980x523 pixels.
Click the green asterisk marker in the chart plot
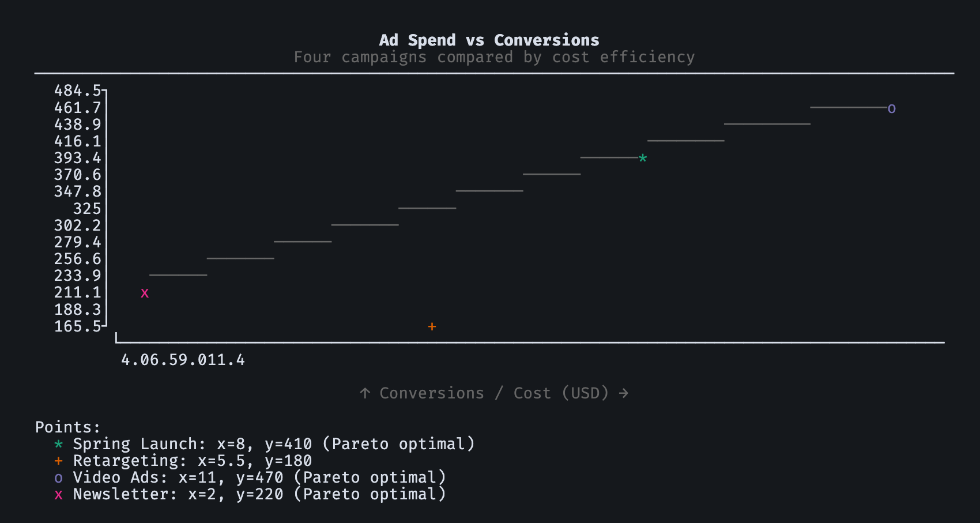643,158
